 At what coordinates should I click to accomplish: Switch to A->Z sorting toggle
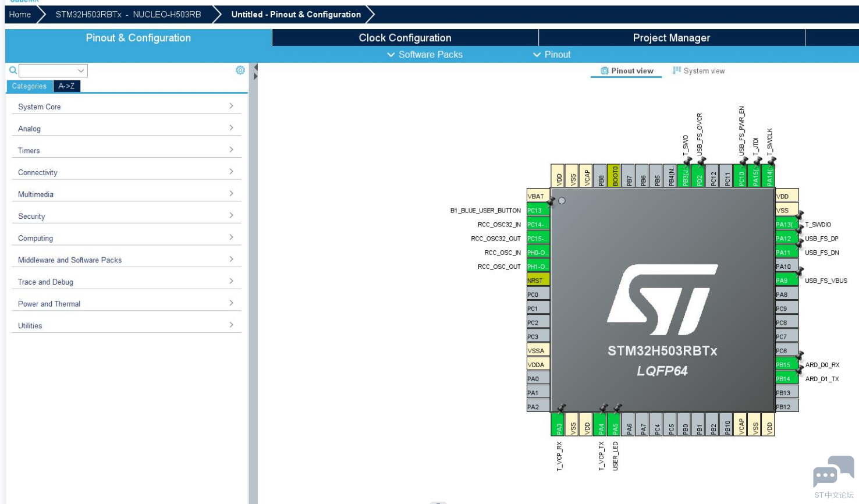pyautogui.click(x=66, y=86)
